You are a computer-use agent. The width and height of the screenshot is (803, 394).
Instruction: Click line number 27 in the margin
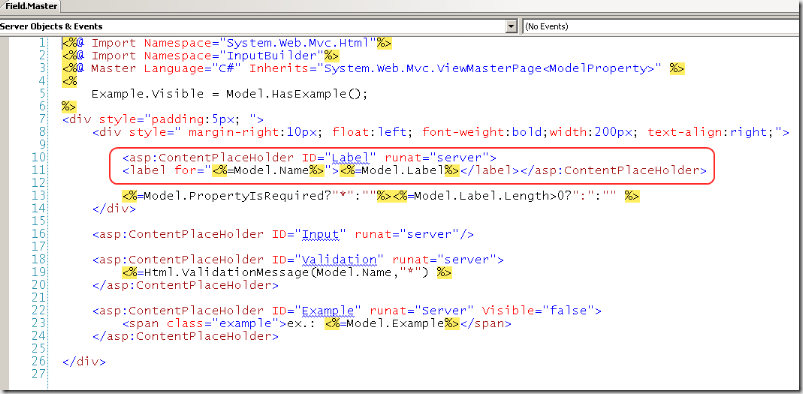(x=38, y=375)
